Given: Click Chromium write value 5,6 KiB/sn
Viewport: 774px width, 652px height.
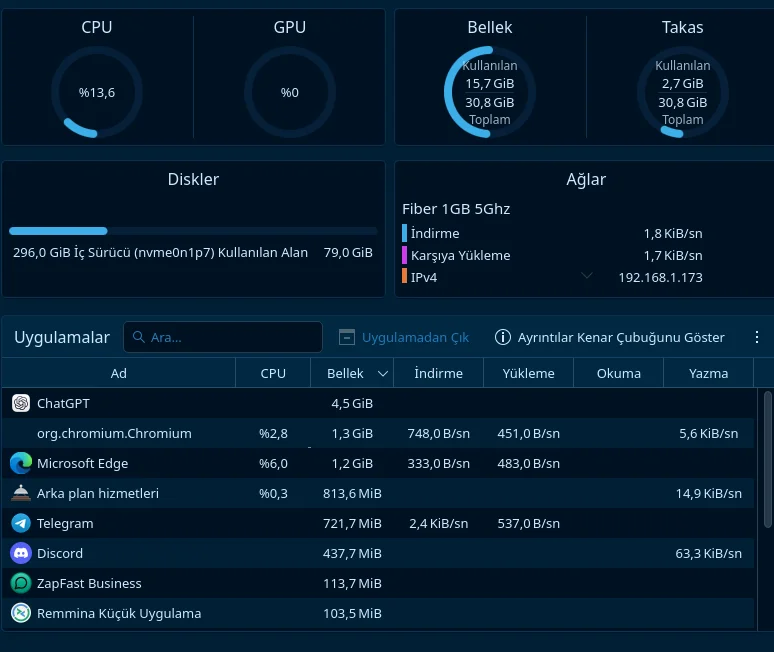Looking at the screenshot, I should (x=708, y=433).
